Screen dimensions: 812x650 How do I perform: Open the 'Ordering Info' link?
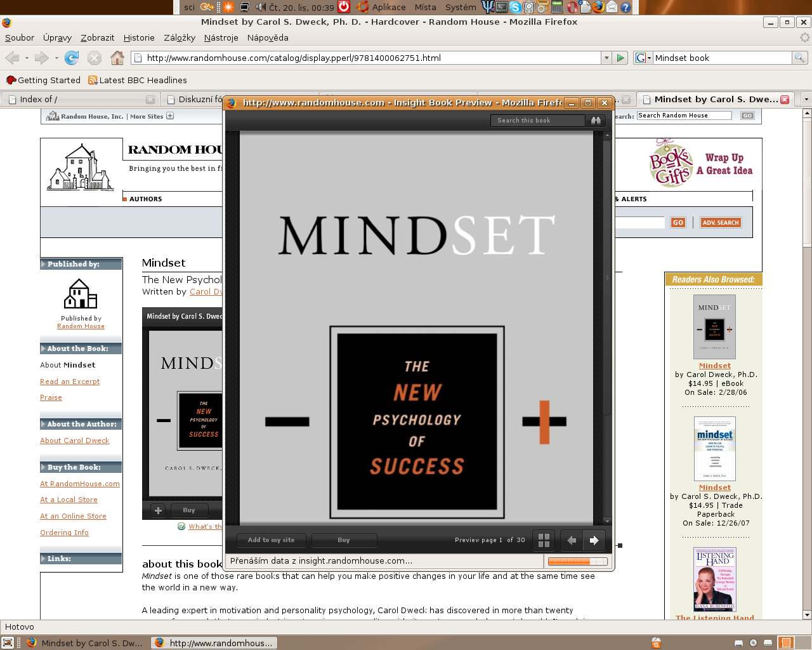64,533
